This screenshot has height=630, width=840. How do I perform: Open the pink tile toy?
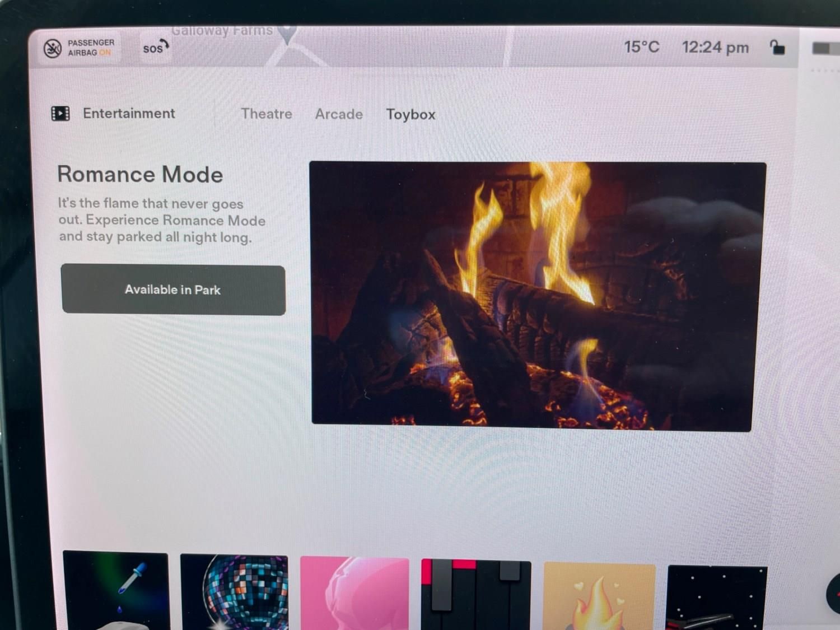pyautogui.click(x=354, y=593)
